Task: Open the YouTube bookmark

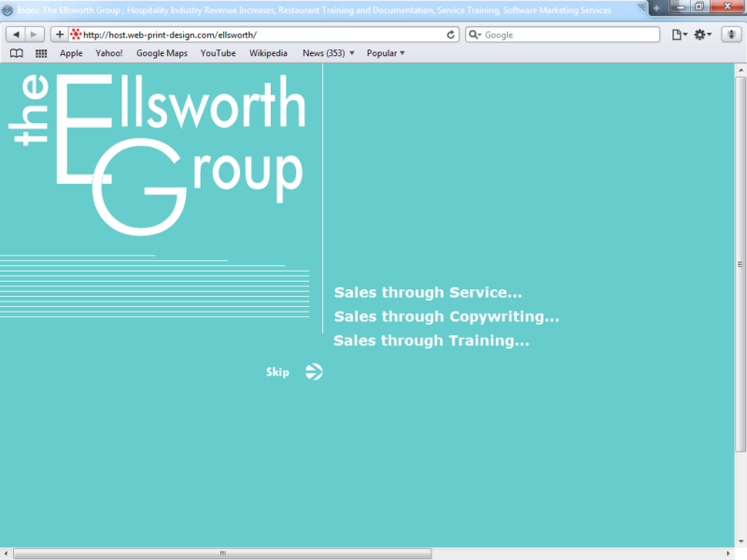Action: coord(218,53)
